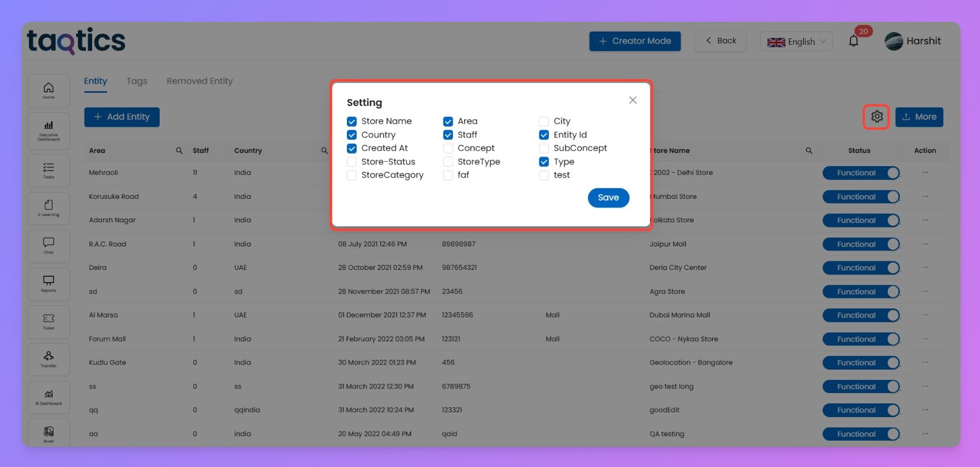Viewport: 980px width, 467px height.
Task: Uncheck the Store Name checkbox
Action: [x=352, y=121]
